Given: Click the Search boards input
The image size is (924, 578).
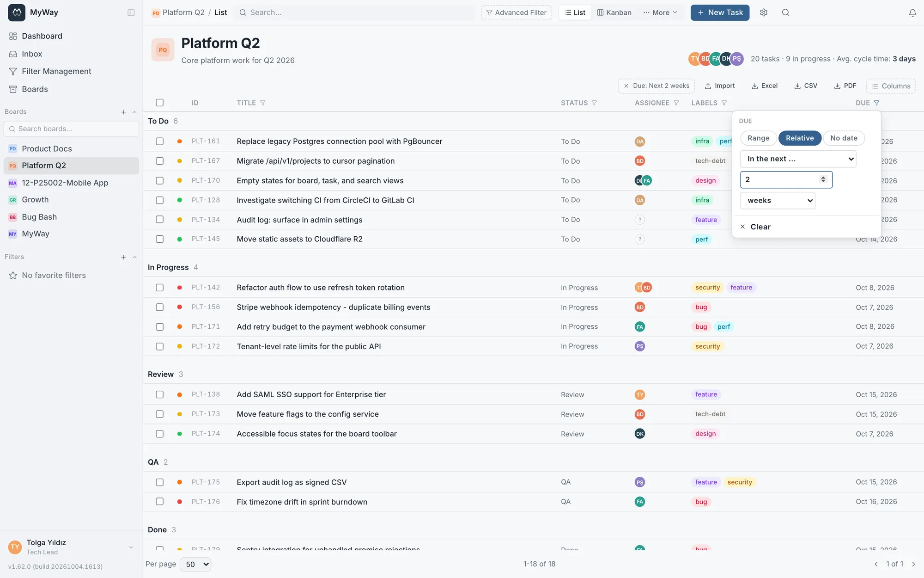Looking at the screenshot, I should pyautogui.click(x=71, y=129).
